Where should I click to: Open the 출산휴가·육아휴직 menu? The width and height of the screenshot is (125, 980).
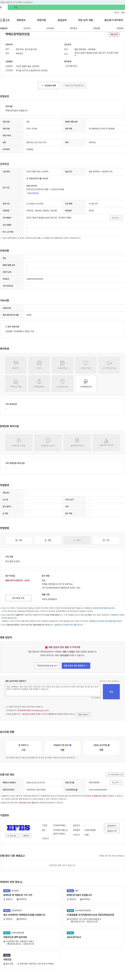(114, 20)
